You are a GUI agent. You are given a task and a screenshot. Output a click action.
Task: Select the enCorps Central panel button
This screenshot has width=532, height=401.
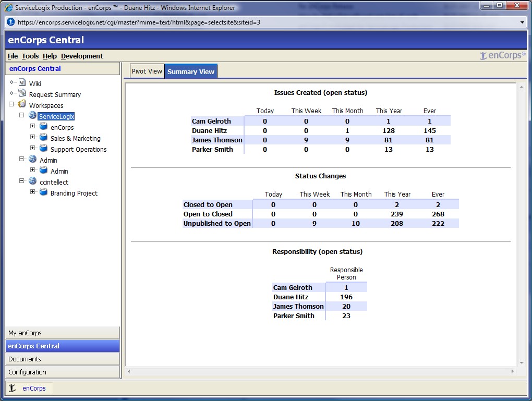pos(63,346)
